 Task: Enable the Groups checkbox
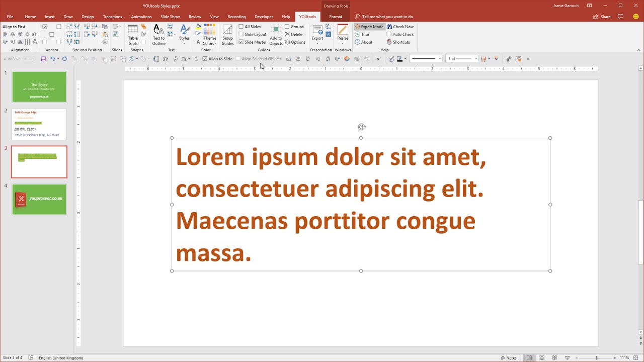point(287,27)
